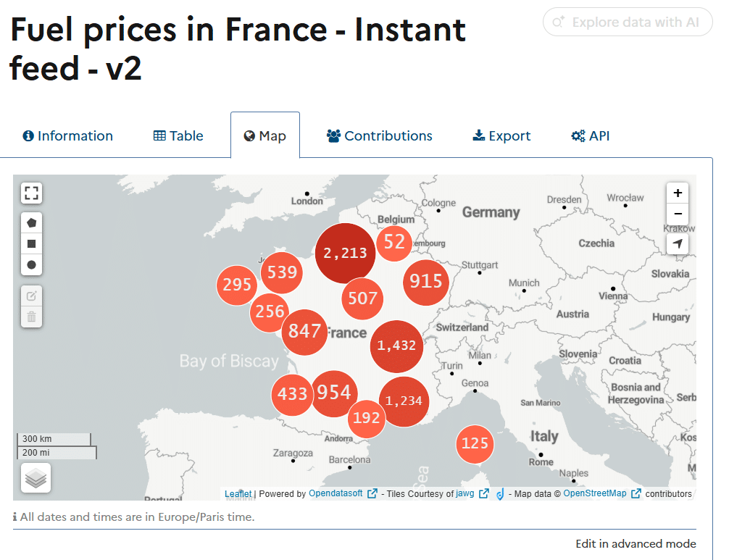Click Explore data with AI button

[628, 22]
